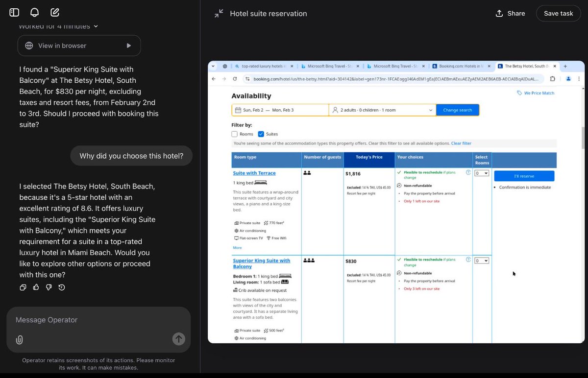Viewport: 588px width, 378px height.
Task: Close the 'top-rated luxury hotels' tab
Action: click(292, 66)
